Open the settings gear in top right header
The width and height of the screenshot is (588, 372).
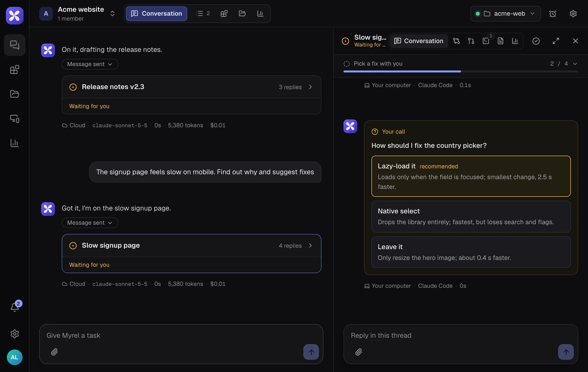(573, 14)
